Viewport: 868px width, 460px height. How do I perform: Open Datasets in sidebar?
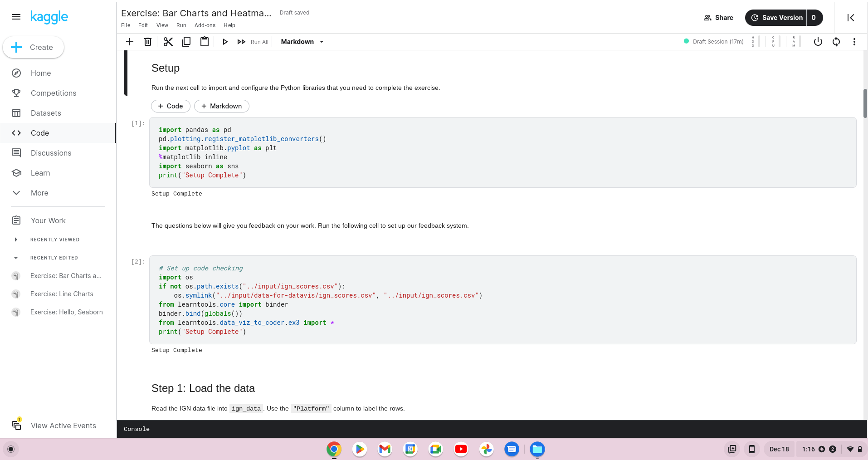point(58,113)
